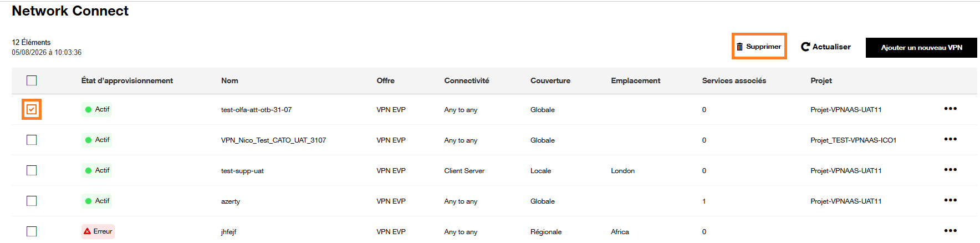This screenshot has width=980, height=243.
Task: Uncheck the test-olfa-att-otb-31-07 row checkbox
Action: pyautogui.click(x=32, y=109)
